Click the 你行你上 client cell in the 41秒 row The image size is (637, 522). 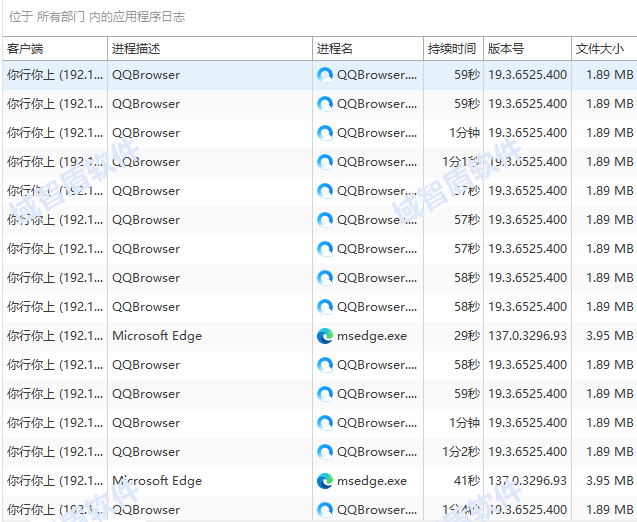point(55,481)
